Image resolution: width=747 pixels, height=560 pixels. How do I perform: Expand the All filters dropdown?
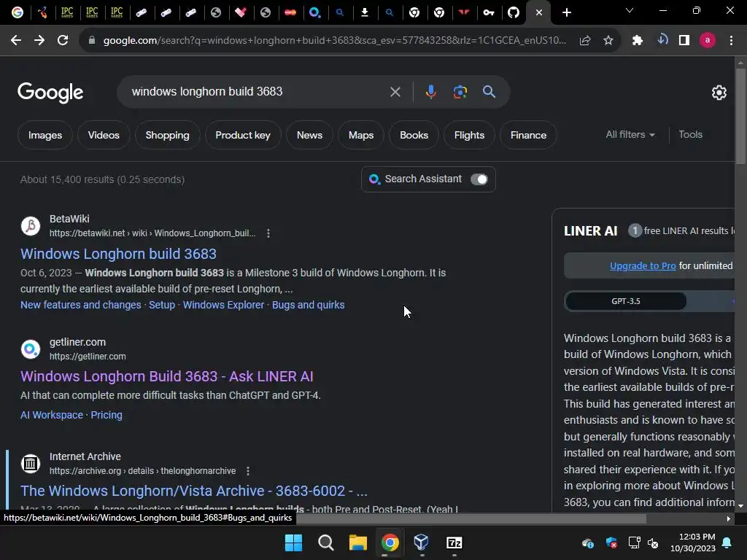pos(630,135)
